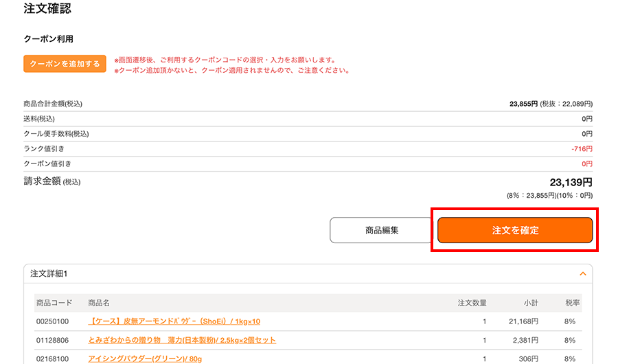Click the 送料(税込) row label
Image resolution: width=618 pixels, height=364 pixels.
point(39,119)
